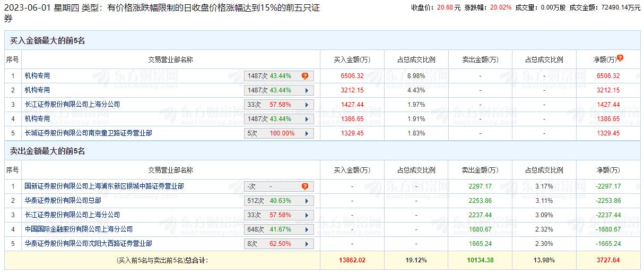This screenshot has height=273, width=644.
Task: Click the question mark icon beside 净额(万) header
Action: (620, 58)
